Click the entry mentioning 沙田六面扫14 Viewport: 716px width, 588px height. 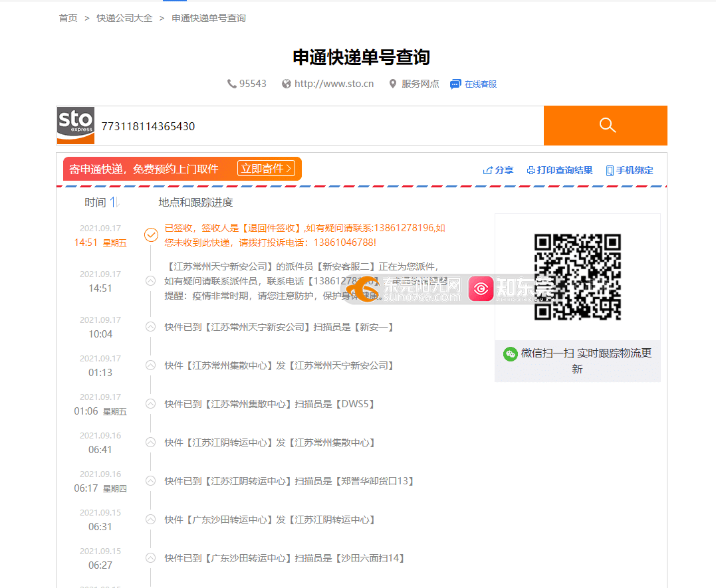click(285, 558)
